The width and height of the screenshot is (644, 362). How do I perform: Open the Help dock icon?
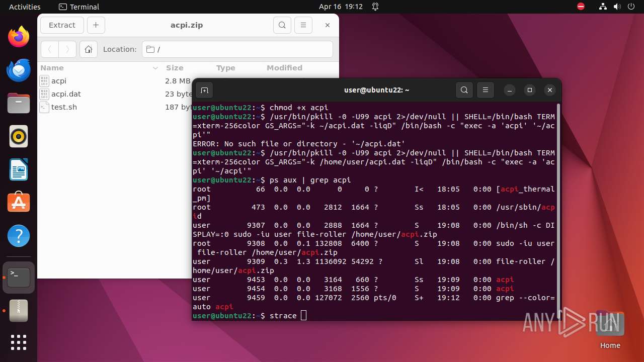point(19,236)
